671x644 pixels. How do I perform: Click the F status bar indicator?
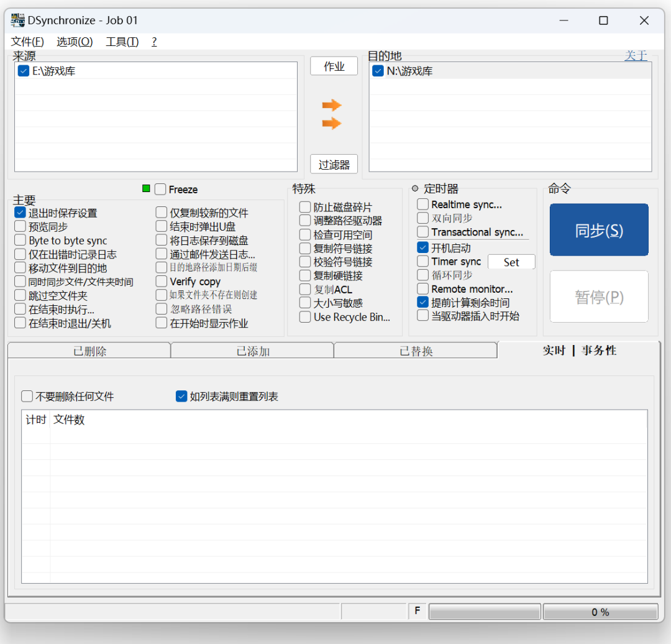click(418, 611)
